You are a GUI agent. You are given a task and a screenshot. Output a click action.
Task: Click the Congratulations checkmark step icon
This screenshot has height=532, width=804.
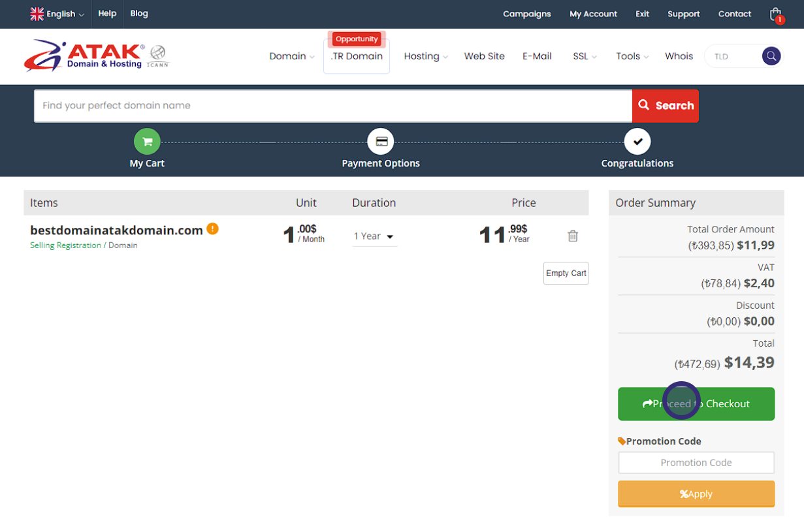(x=637, y=141)
